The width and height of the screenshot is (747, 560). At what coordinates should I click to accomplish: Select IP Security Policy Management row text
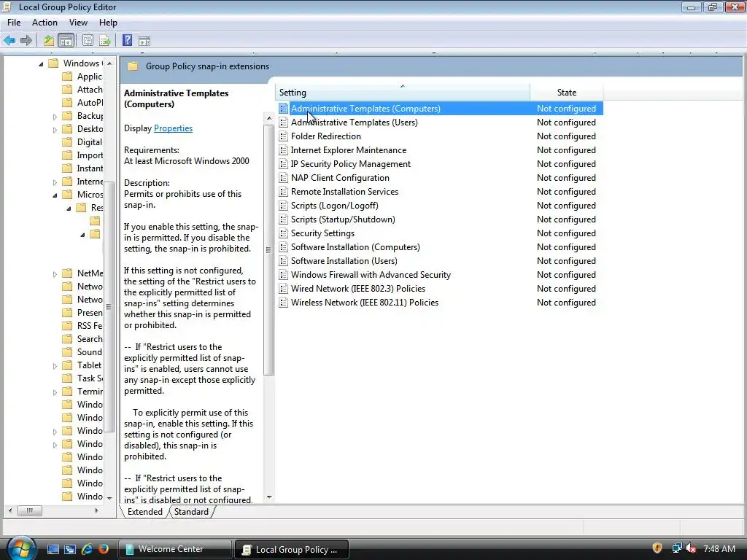coord(351,164)
